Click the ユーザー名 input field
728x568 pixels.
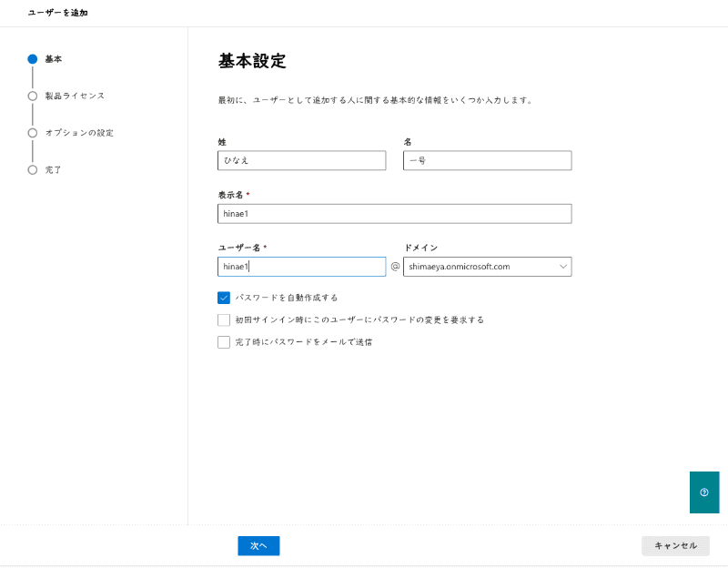click(301, 267)
